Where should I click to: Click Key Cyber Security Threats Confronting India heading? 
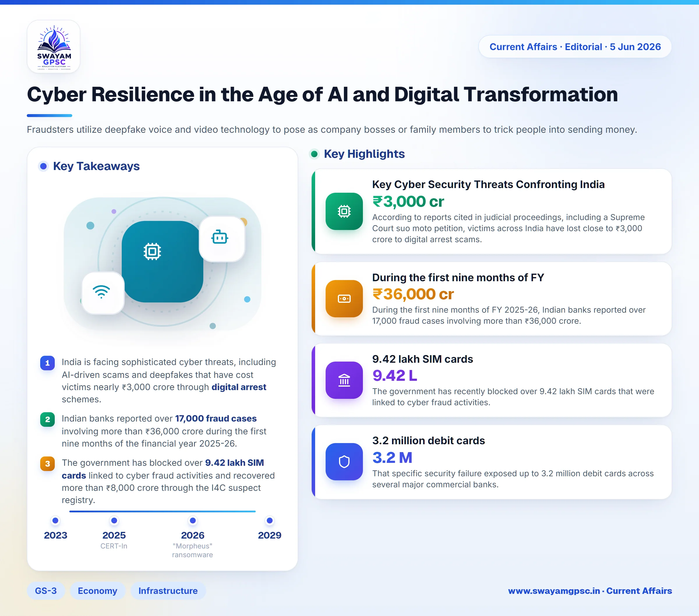pyautogui.click(x=488, y=184)
